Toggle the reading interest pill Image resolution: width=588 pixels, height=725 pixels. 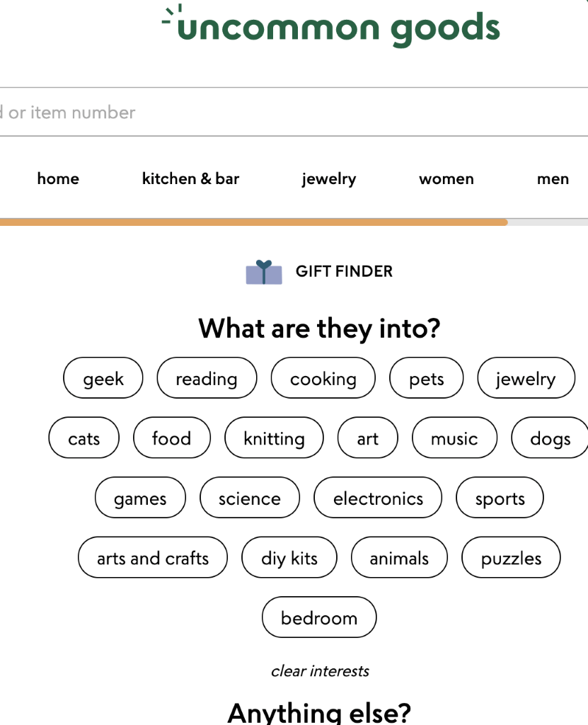(207, 378)
